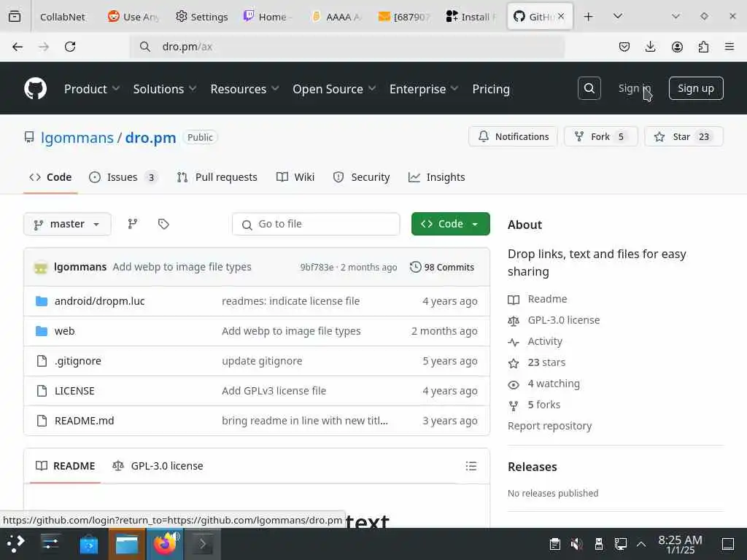Viewport: 747px width, 560px height.
Task: Open lgommans owner profile link
Action: click(x=77, y=138)
